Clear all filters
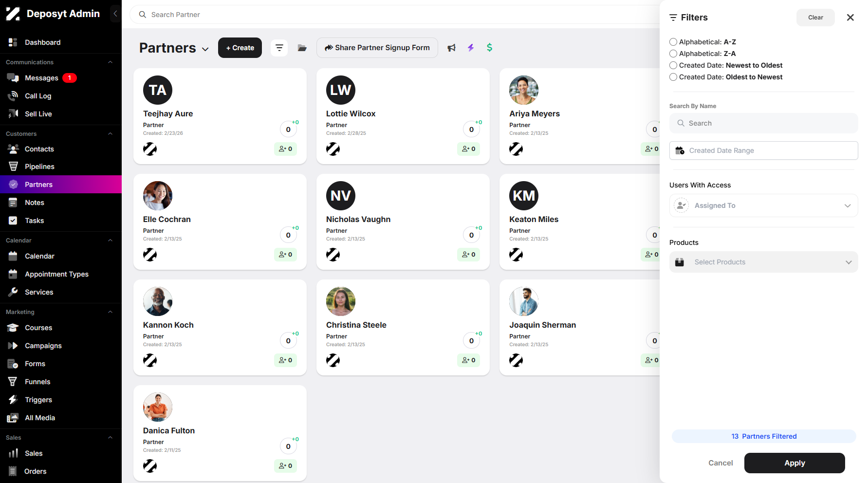Screen dimensions: 868x483 click(815, 18)
